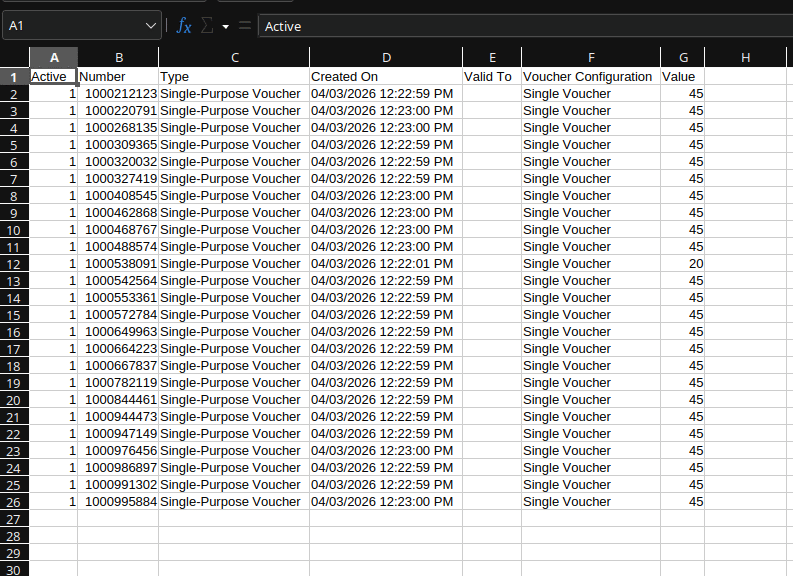
Task: Select cell with number 1000220791
Action: pyautogui.click(x=118, y=111)
